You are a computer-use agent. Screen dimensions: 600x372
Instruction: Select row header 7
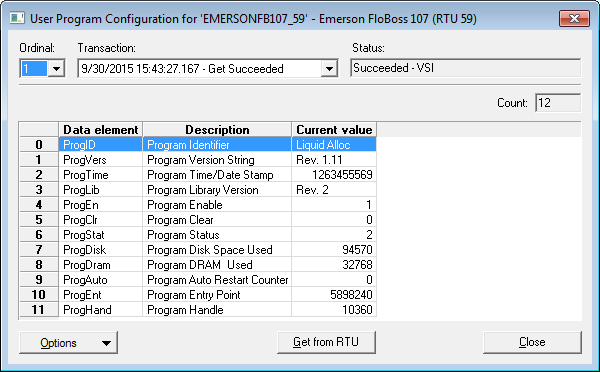coord(39,250)
